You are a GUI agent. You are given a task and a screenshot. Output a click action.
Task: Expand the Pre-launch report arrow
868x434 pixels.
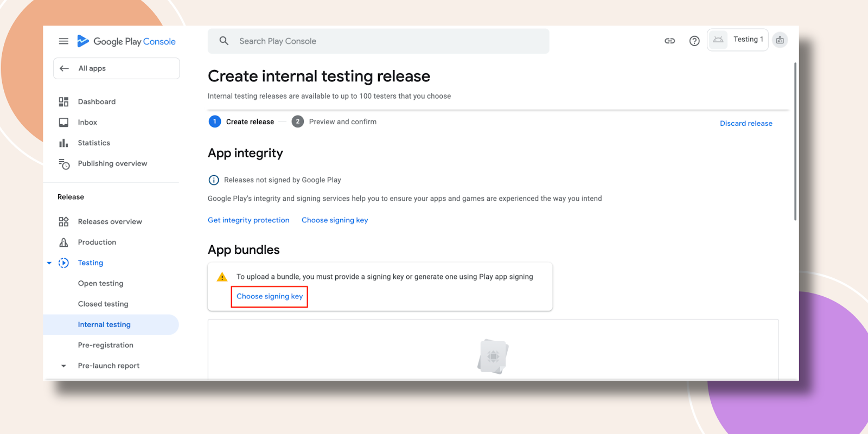(63, 366)
